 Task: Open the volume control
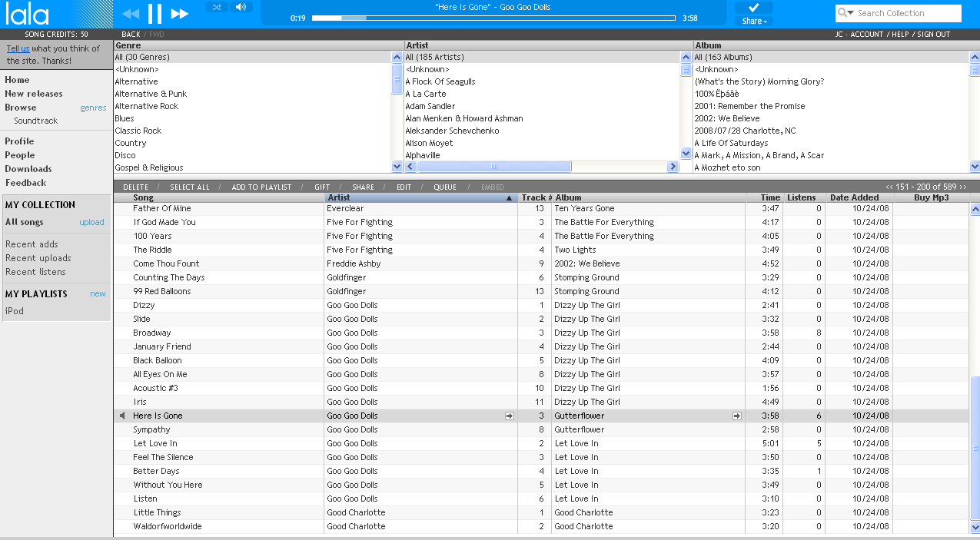click(241, 7)
